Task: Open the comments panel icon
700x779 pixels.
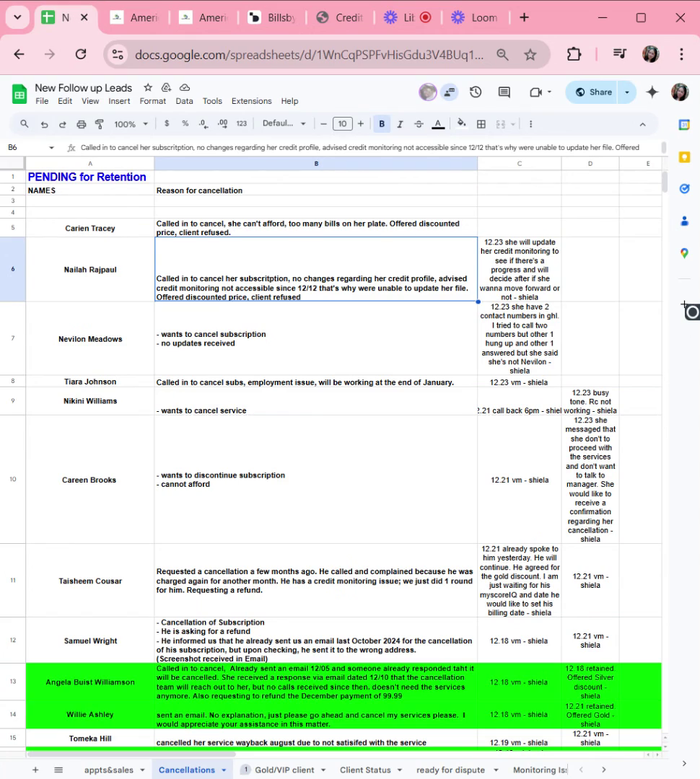Action: [x=504, y=92]
